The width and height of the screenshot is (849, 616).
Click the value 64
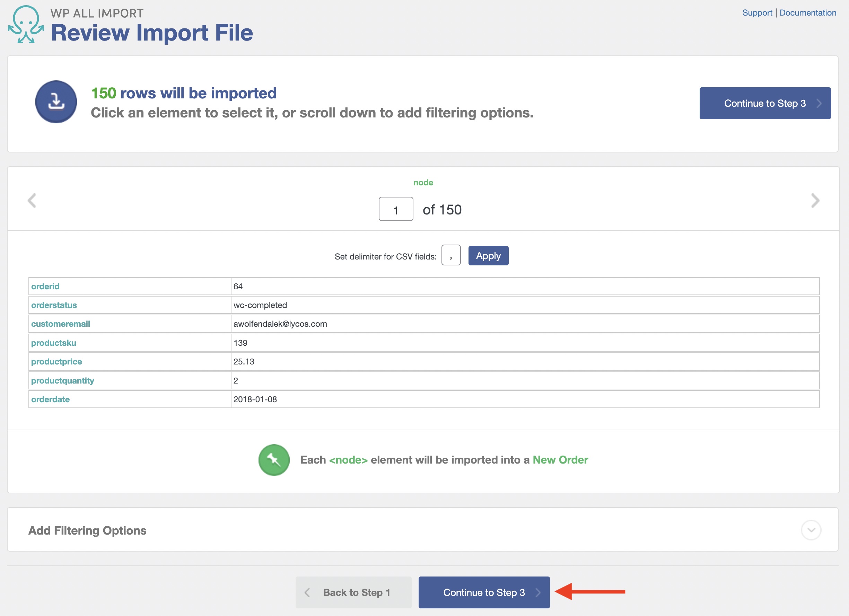click(x=238, y=286)
